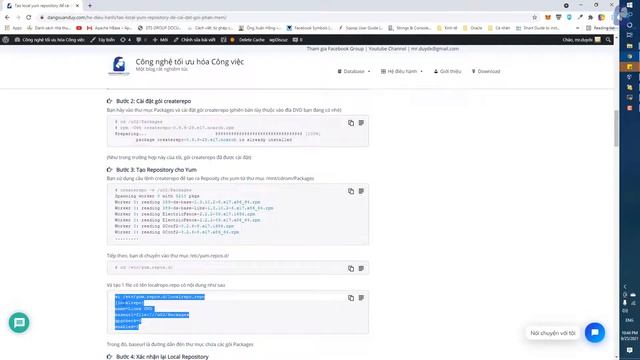Open the Facebook Symbols bookmark
640x360 pixels.
[309, 28]
